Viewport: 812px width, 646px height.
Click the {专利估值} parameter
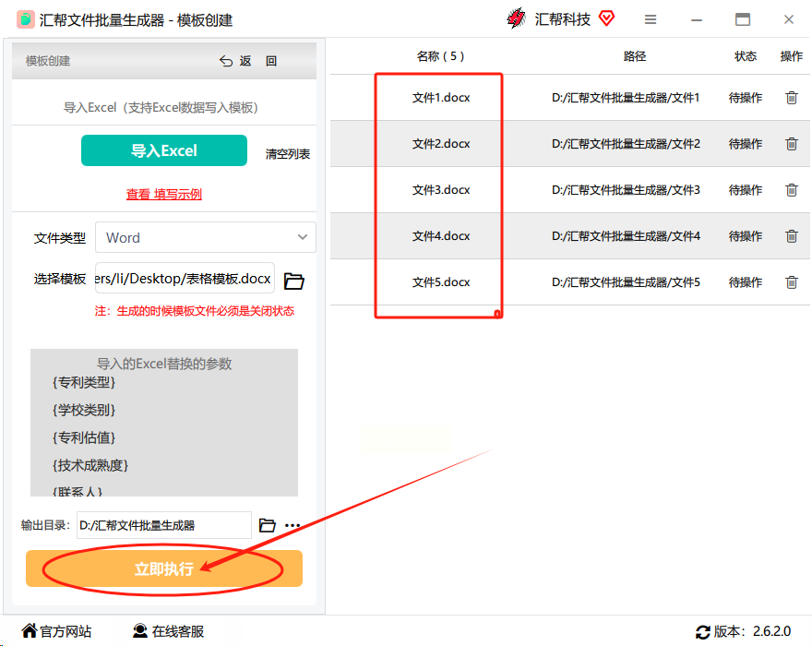(x=83, y=437)
